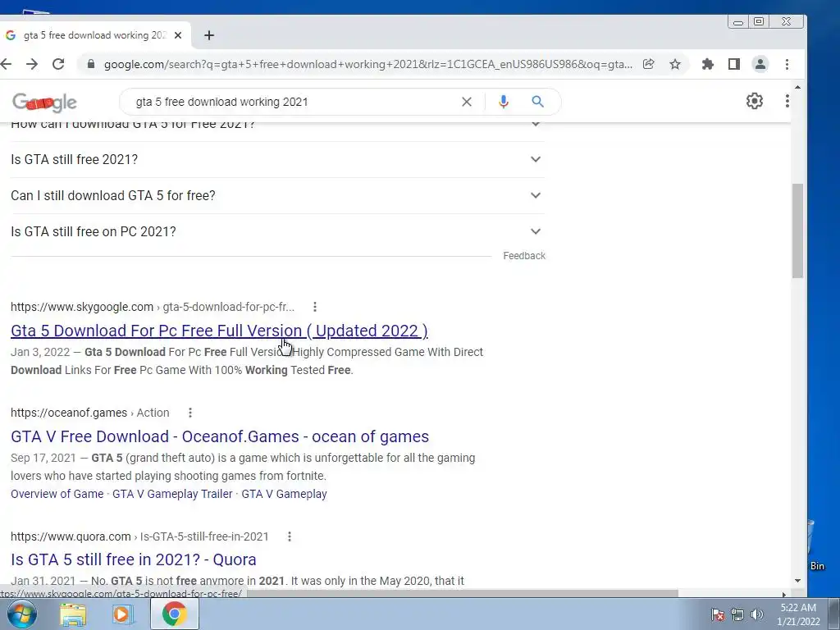Open the Google page three-dot menu

[x=787, y=101]
